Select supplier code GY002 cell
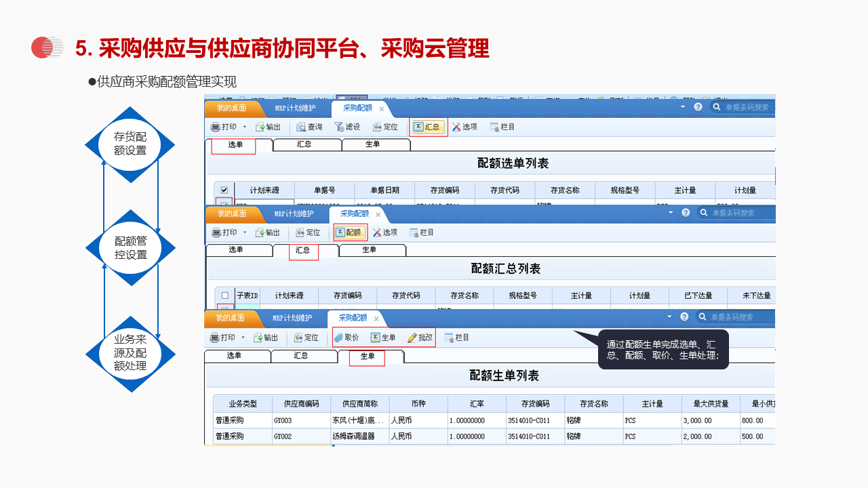 click(302, 436)
